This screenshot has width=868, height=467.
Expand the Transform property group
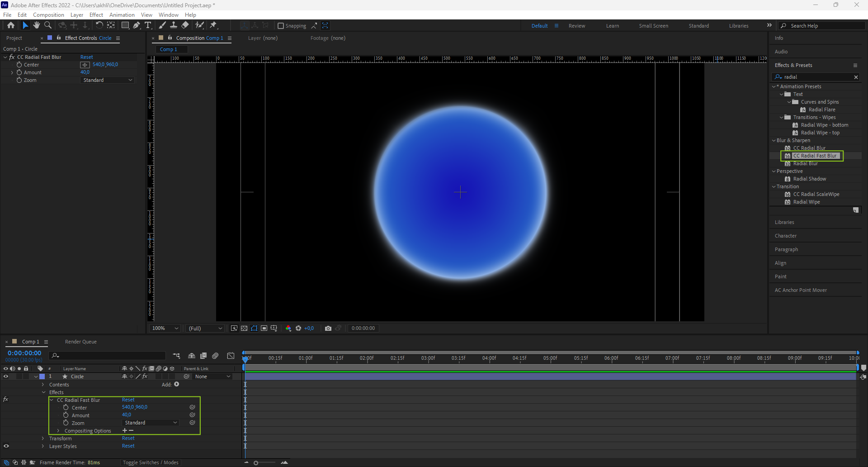coord(43,438)
